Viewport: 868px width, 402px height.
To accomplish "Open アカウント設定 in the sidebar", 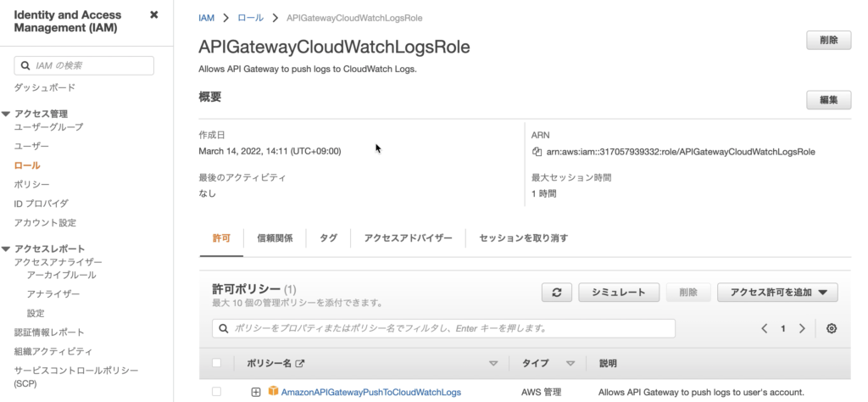I will 46,222.
